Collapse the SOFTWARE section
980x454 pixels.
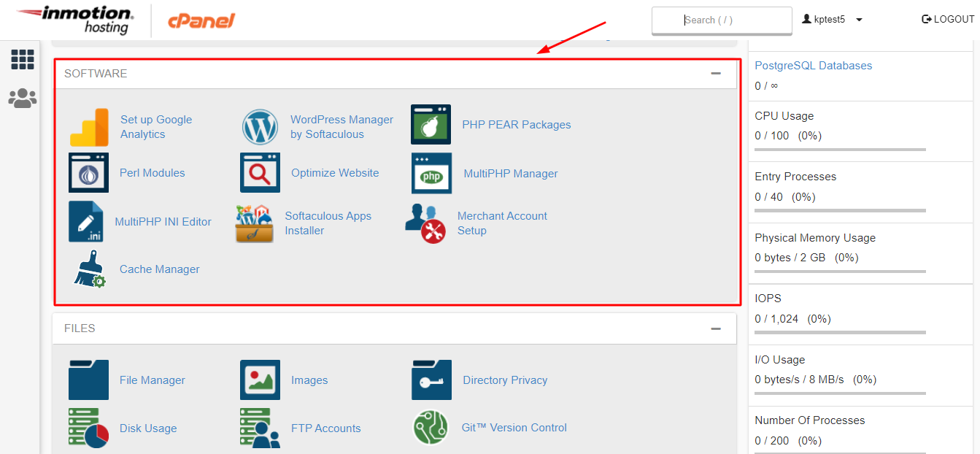pos(716,74)
